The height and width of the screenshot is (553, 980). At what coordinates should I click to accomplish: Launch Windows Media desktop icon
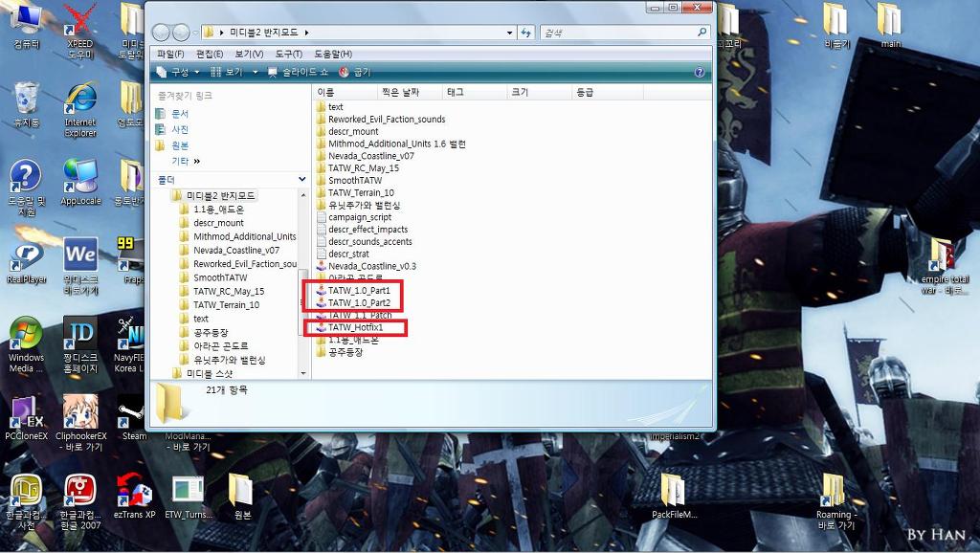point(26,345)
